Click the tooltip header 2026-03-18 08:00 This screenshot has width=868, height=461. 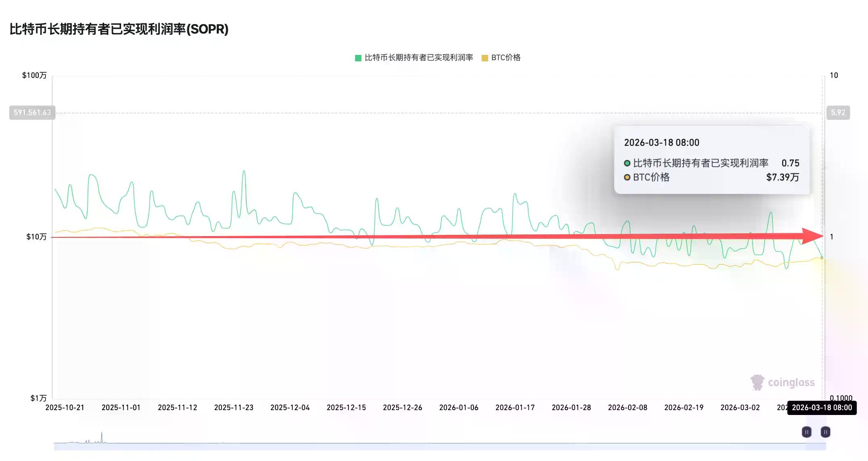(x=661, y=142)
